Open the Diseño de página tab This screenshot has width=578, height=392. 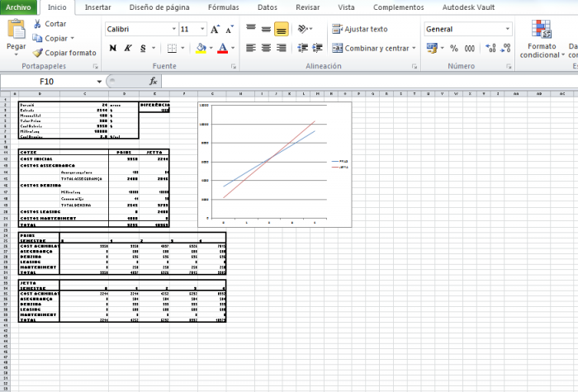(163, 7)
